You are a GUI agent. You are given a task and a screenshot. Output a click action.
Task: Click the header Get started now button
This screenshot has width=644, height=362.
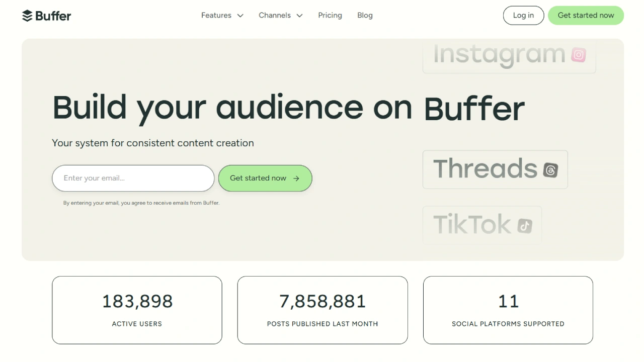click(x=586, y=16)
